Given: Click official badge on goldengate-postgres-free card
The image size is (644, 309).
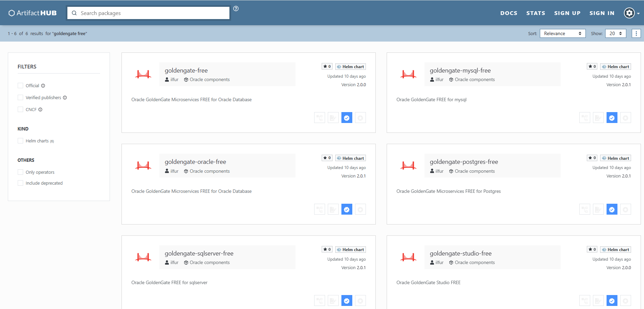Looking at the screenshot, I should pyautogui.click(x=626, y=210).
